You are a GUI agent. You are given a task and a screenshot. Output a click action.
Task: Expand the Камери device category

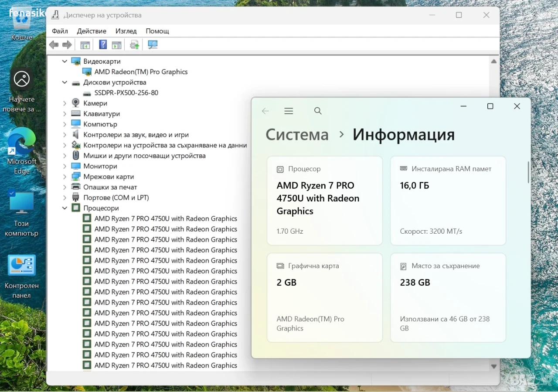coord(65,103)
